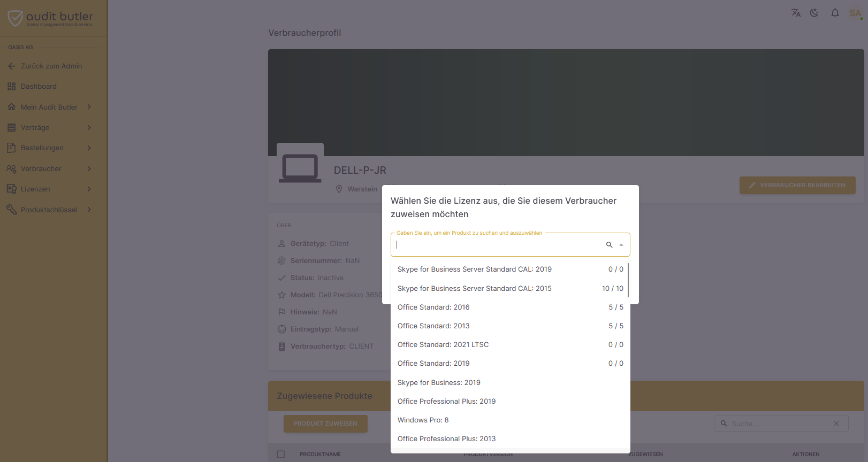Click the Verbraucherprofil page title
Viewport: 868px width, 462px height.
click(x=304, y=33)
